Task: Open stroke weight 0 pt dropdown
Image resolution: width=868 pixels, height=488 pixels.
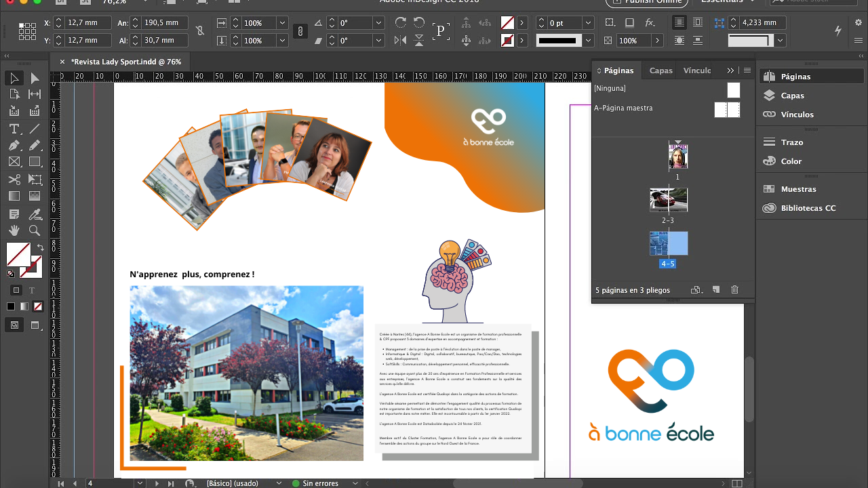Action: (588, 23)
